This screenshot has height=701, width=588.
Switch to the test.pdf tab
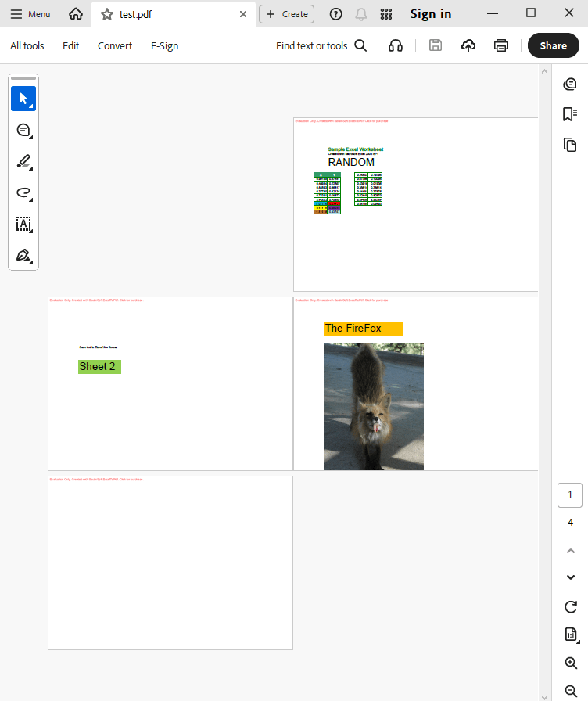[x=174, y=14]
